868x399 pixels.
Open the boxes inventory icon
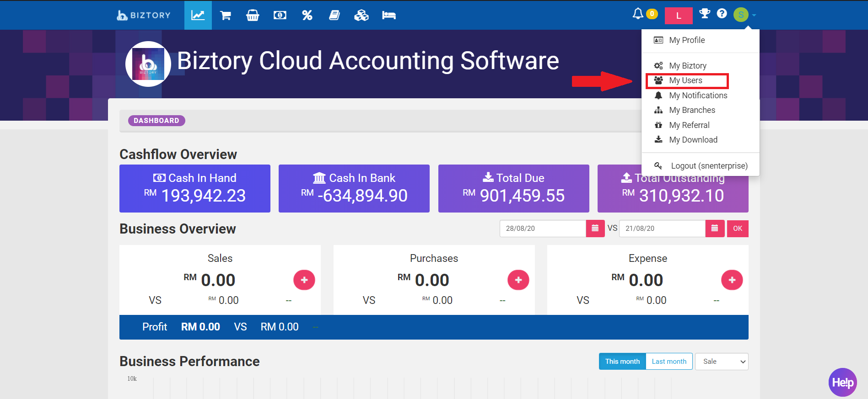click(x=361, y=16)
